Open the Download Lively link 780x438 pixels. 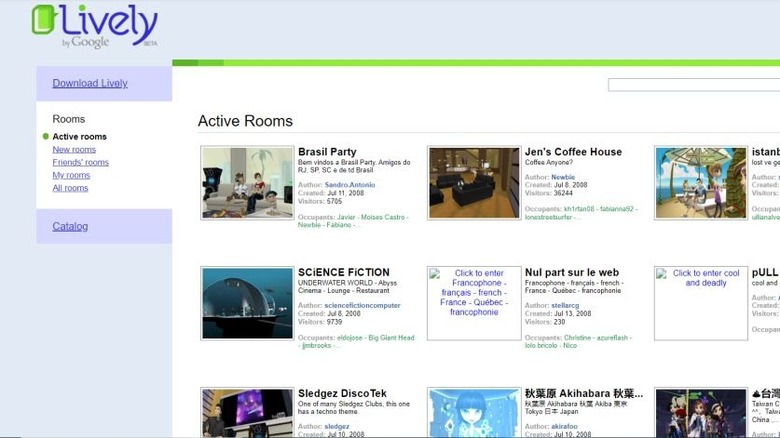pos(90,83)
